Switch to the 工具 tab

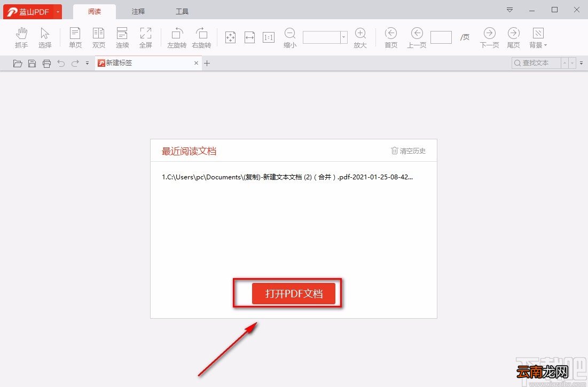[182, 12]
